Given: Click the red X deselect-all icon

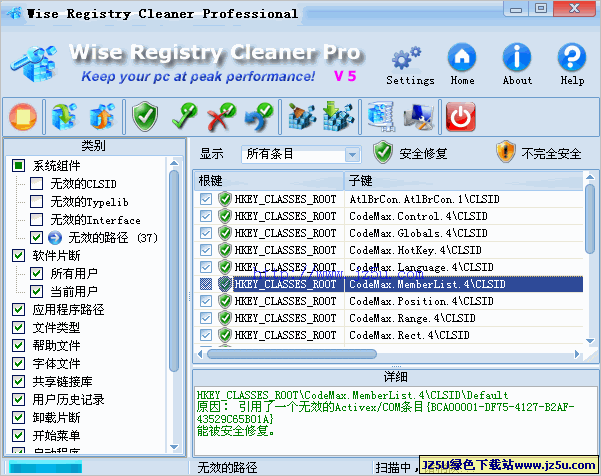Looking at the screenshot, I should tap(222, 116).
